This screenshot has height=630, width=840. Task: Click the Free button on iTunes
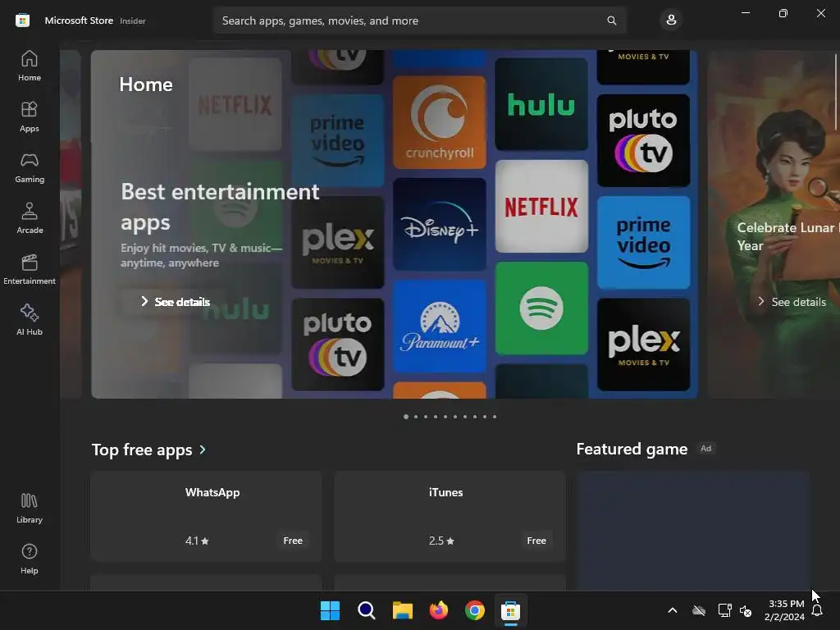click(x=536, y=541)
